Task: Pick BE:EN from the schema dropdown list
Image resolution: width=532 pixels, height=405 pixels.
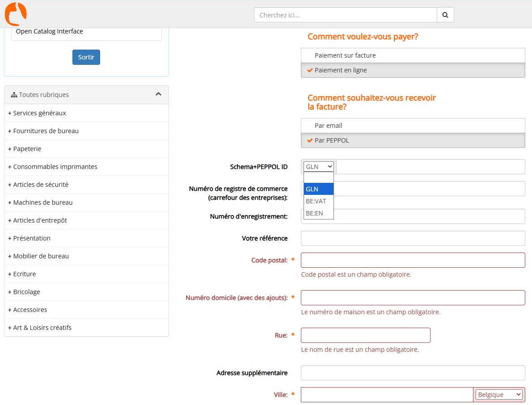Action: [x=314, y=213]
